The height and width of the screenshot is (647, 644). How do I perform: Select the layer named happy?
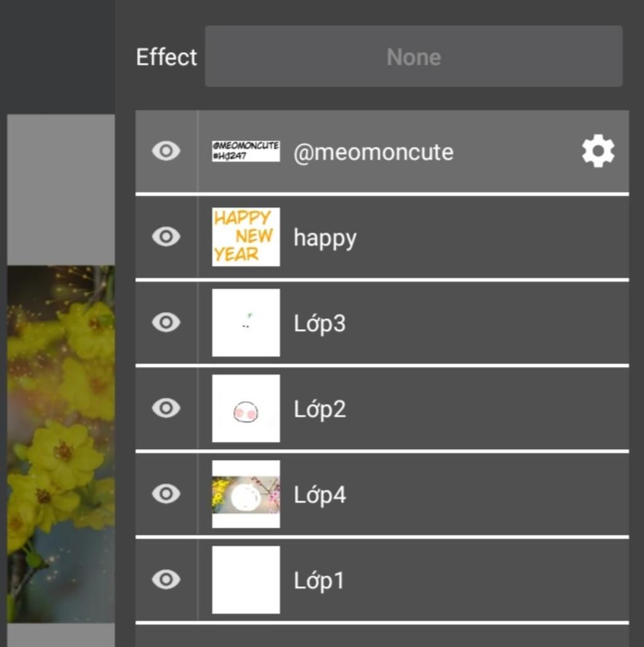pyautogui.click(x=325, y=238)
